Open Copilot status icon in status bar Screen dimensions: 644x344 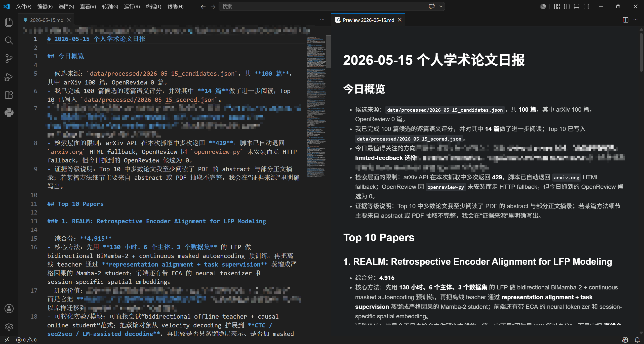tap(625, 340)
